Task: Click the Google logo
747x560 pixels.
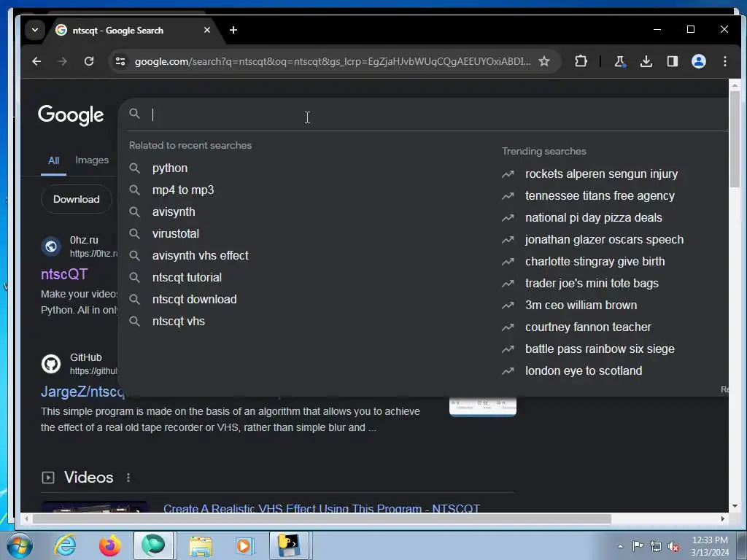Action: [x=71, y=114]
